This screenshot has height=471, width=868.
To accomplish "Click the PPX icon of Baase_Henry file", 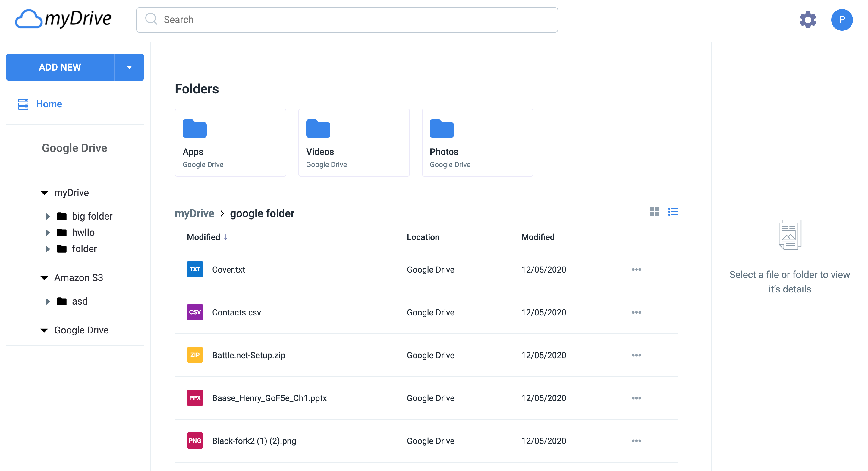I will (x=195, y=397).
